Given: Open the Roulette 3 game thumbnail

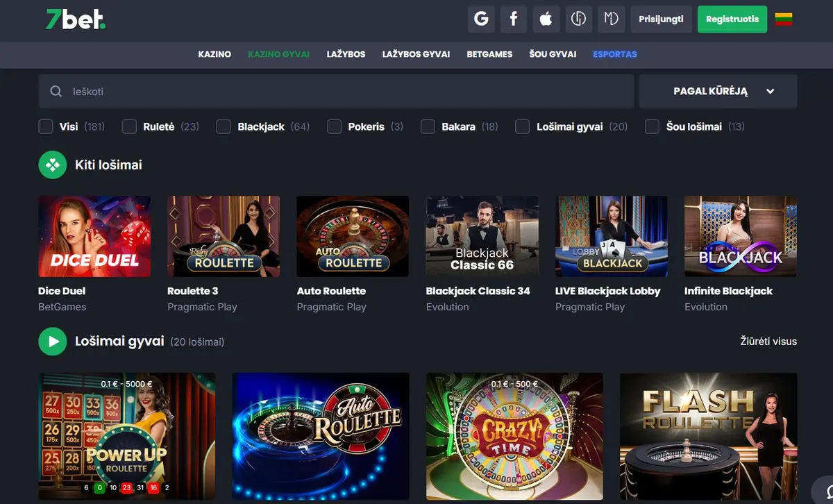Looking at the screenshot, I should tap(224, 237).
